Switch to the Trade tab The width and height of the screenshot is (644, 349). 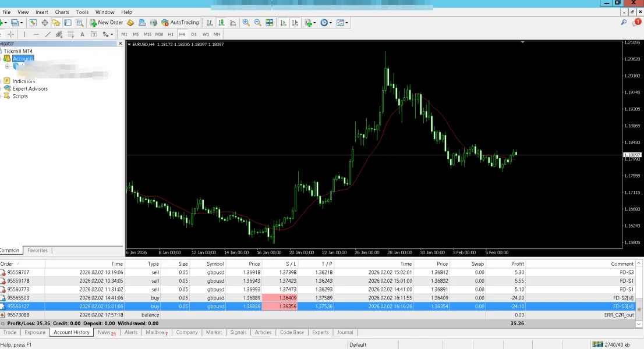[x=10, y=332]
